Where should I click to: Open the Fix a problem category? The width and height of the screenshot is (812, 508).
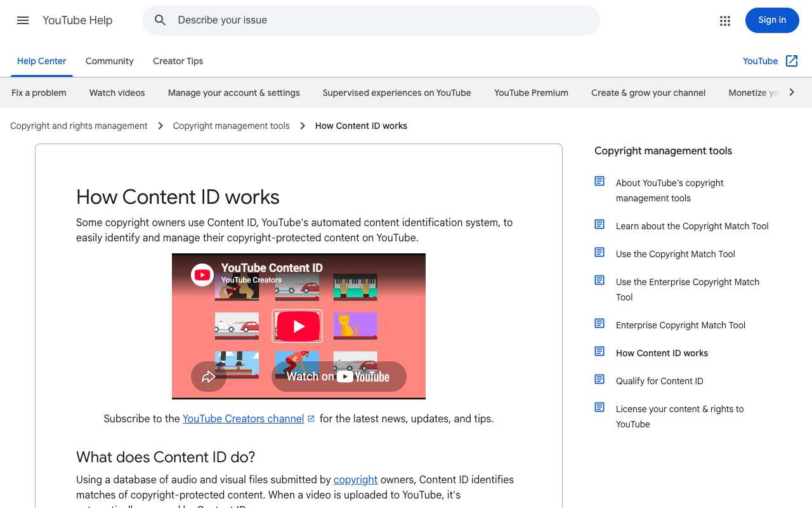pos(39,93)
